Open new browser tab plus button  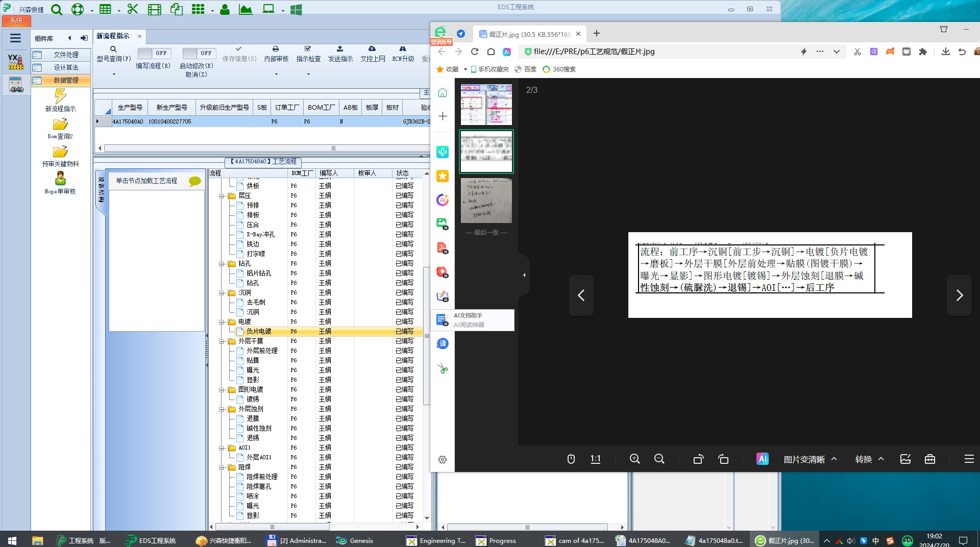596,34
